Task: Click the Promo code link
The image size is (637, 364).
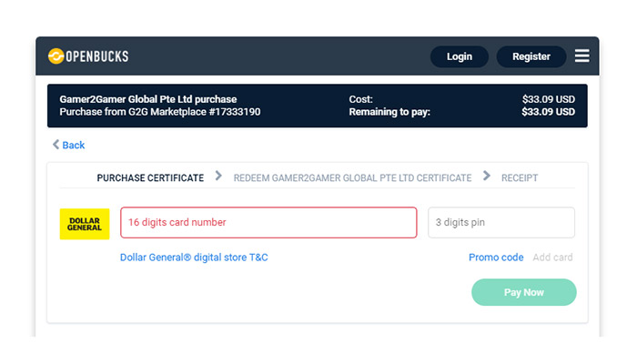Action: pyautogui.click(x=496, y=258)
